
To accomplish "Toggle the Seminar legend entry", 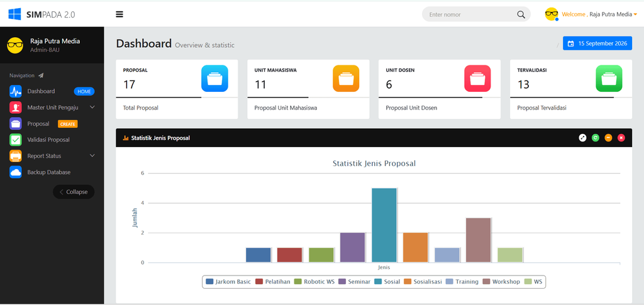I will [x=355, y=282].
